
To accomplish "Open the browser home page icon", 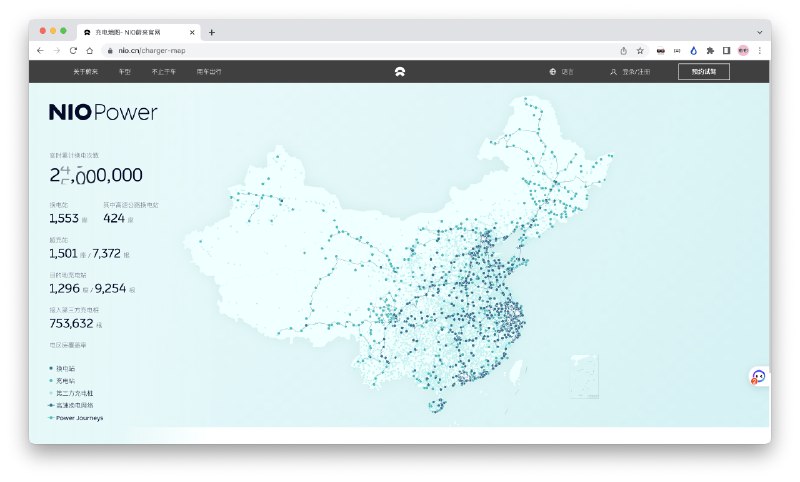I will 90,50.
